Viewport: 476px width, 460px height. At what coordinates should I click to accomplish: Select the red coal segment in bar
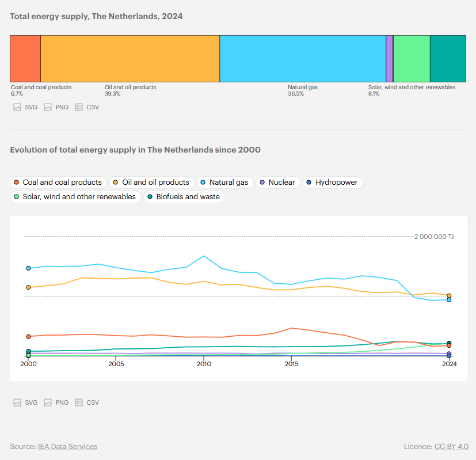pos(25,59)
